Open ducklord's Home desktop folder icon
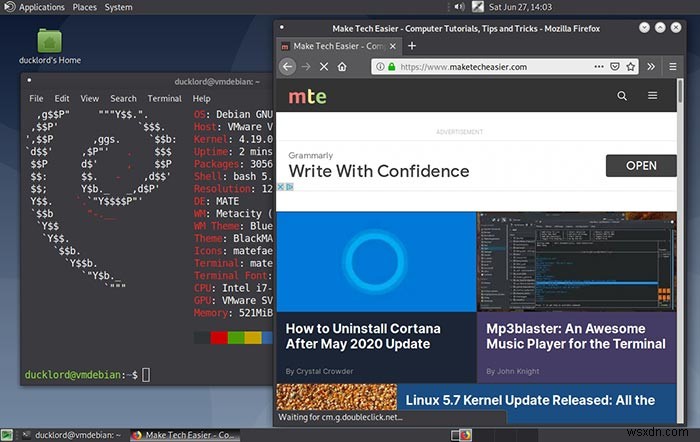Image resolution: width=700 pixels, height=442 pixels. pos(50,46)
